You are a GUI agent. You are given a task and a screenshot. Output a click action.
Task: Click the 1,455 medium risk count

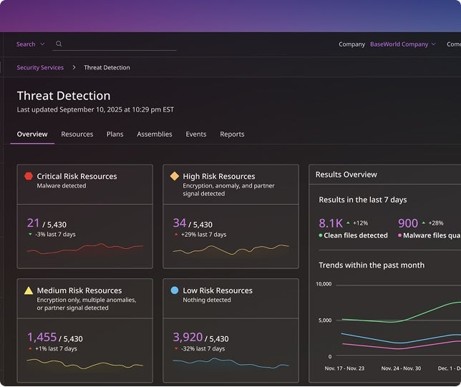[42, 337]
